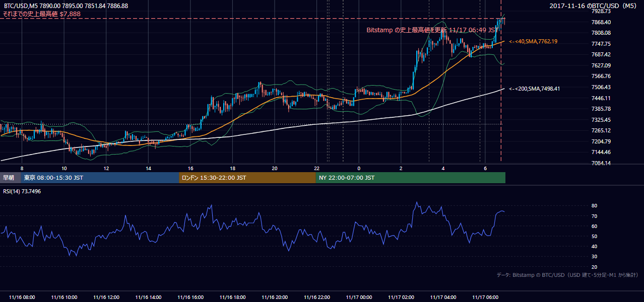Screen dimensions: 644x302
Task: Click the RSI(14) 73.7496 indicator label
Action: pos(22,191)
